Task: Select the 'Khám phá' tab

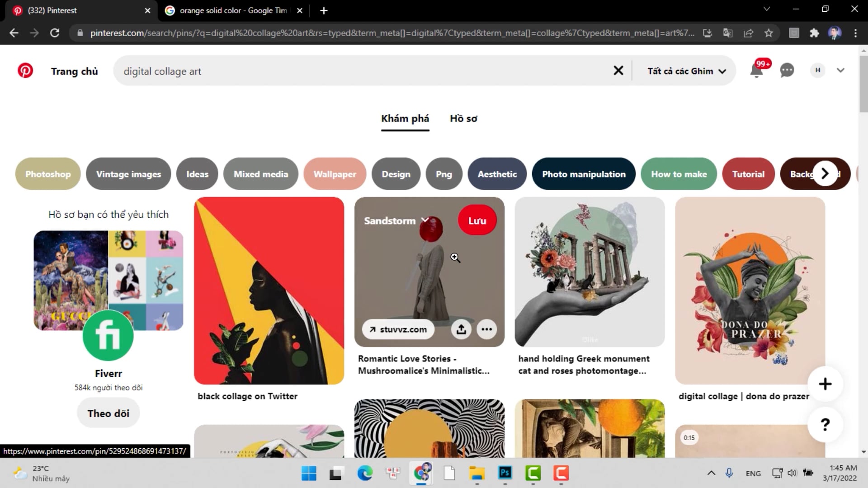Action: click(405, 118)
